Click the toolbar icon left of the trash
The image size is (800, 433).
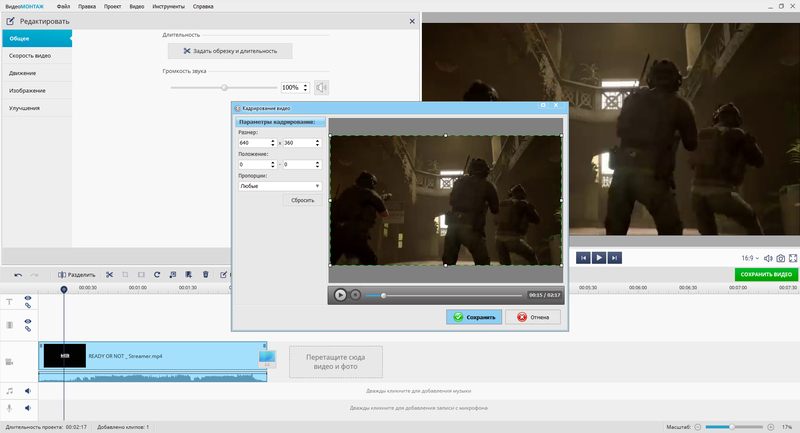click(189, 275)
